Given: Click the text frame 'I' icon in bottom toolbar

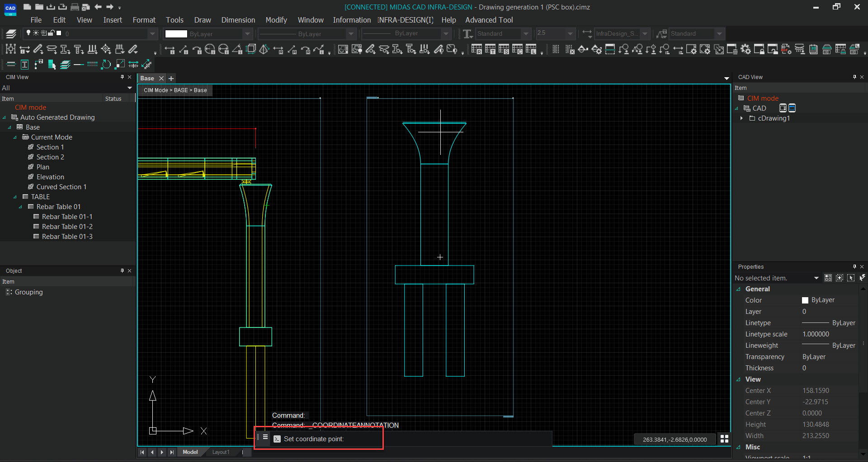Looking at the screenshot, I should tap(25, 65).
